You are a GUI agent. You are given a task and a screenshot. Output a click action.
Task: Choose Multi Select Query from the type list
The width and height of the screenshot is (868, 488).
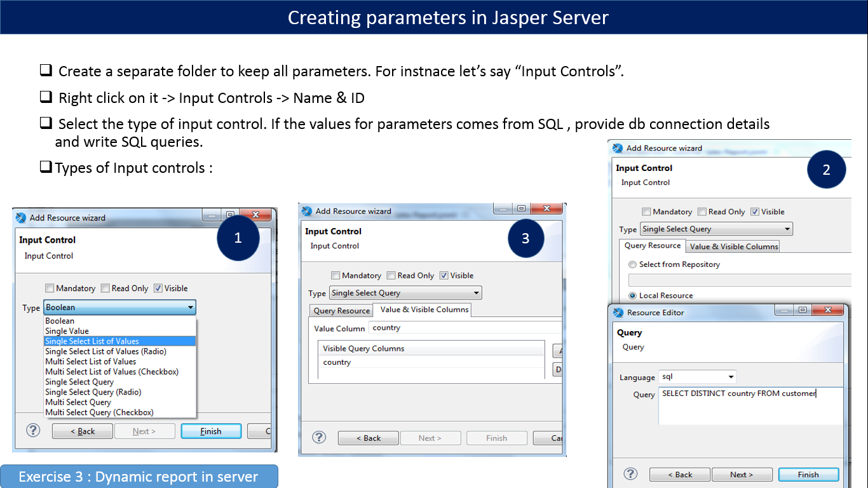point(78,402)
